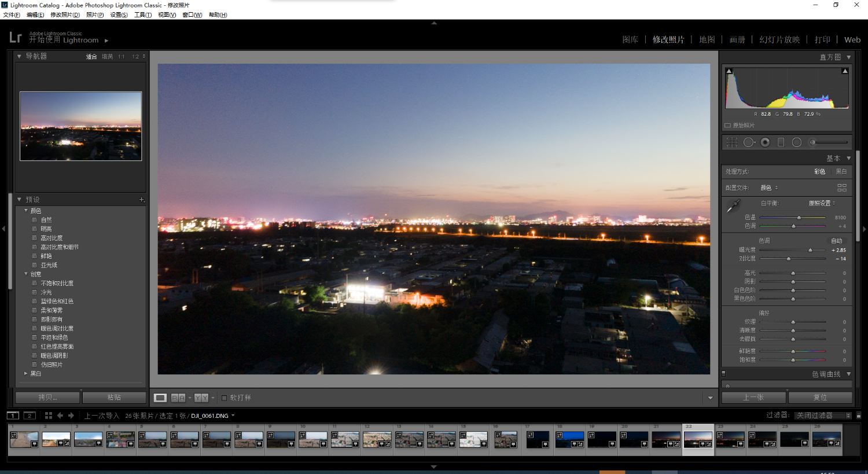Screen dimensions: 868x474
Task: Enable the 软打样 soft proofing checkbox
Action: point(225,398)
